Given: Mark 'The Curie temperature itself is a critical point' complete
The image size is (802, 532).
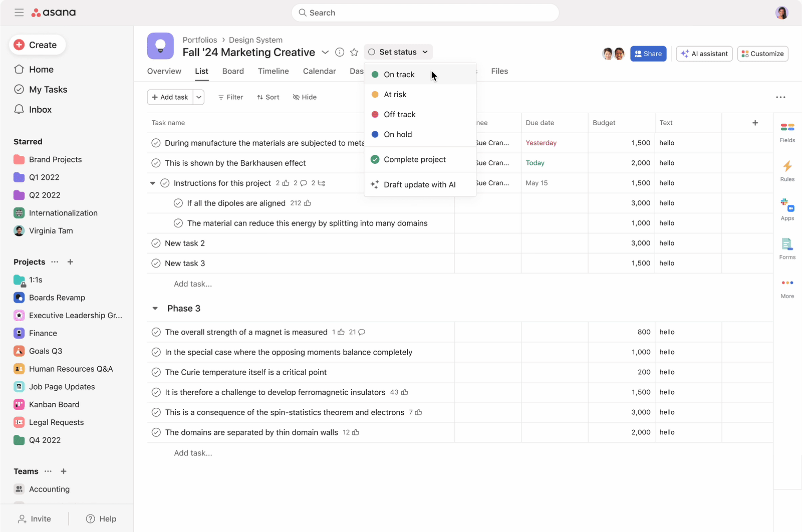Looking at the screenshot, I should coord(156,372).
